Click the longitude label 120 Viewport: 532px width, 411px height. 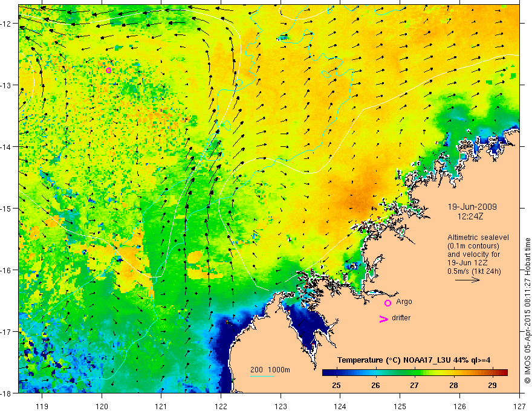pos(102,406)
